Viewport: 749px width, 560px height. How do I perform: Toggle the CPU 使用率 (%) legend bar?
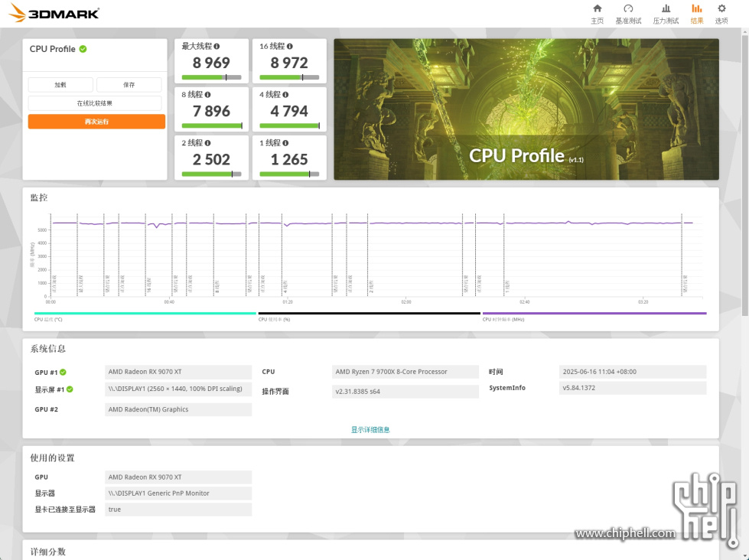(370, 314)
